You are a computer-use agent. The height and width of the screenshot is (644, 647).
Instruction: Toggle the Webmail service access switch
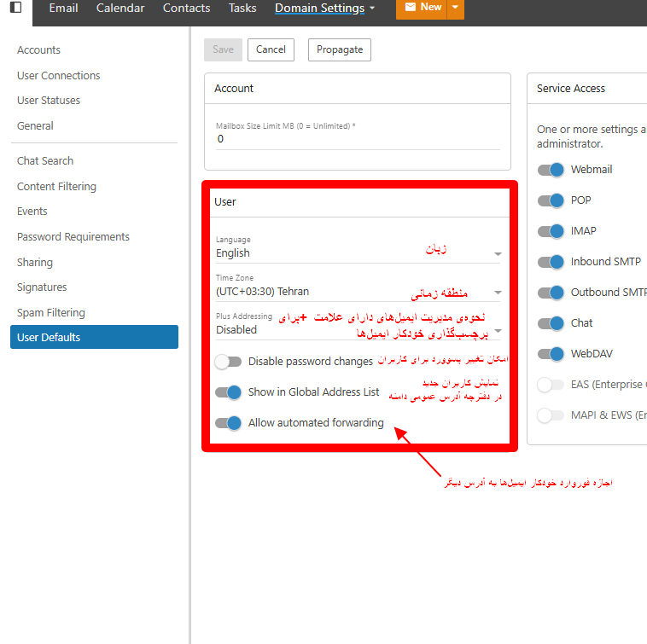[551, 170]
